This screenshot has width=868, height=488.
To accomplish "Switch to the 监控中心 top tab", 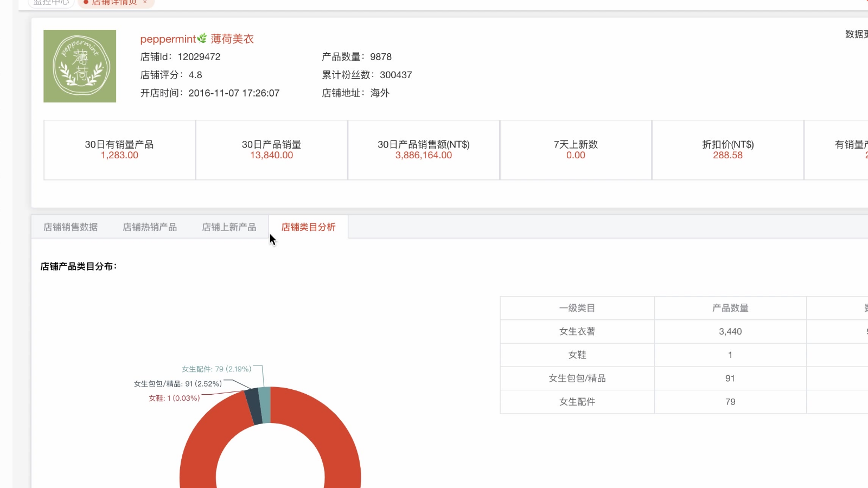I will (51, 2).
